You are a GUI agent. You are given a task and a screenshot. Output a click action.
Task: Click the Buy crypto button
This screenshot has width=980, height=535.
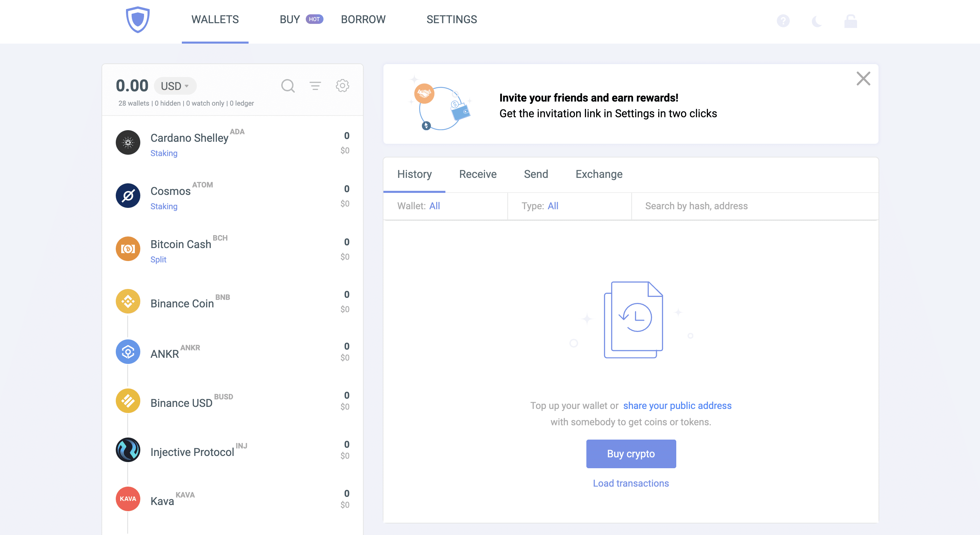click(631, 454)
